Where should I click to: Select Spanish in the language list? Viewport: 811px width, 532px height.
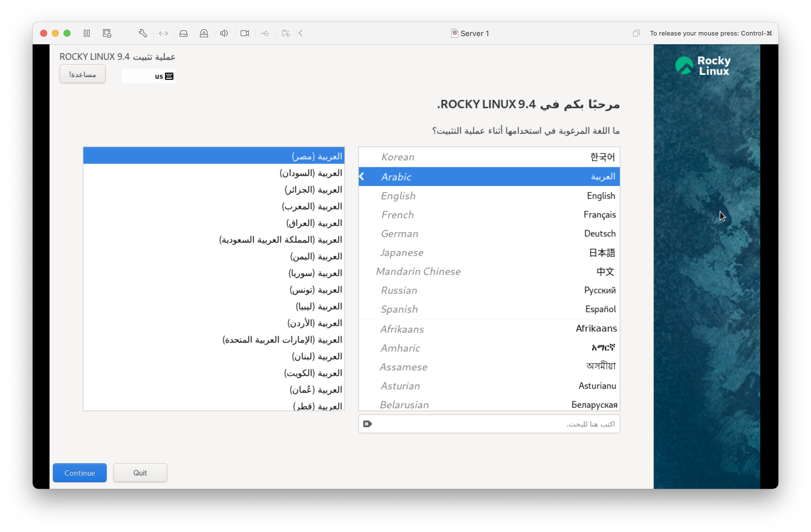pos(489,309)
